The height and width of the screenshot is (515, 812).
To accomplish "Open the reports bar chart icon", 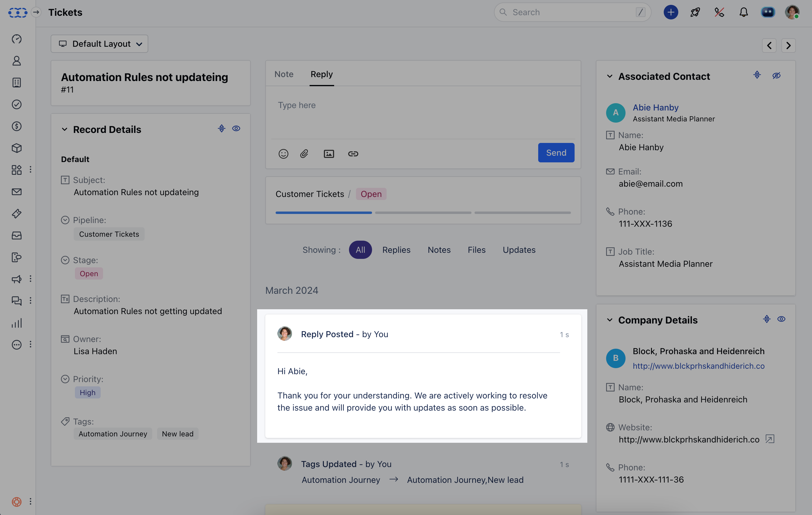I will [x=16, y=323].
